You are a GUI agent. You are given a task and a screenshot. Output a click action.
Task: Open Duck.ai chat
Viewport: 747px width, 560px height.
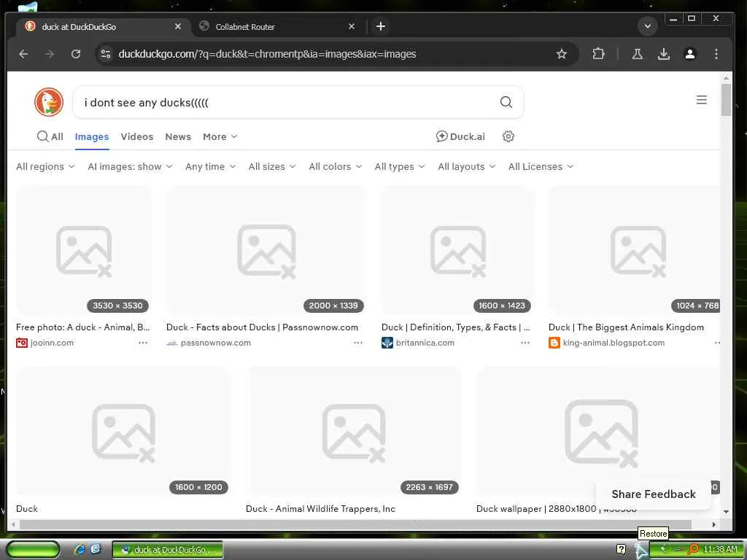tap(460, 136)
